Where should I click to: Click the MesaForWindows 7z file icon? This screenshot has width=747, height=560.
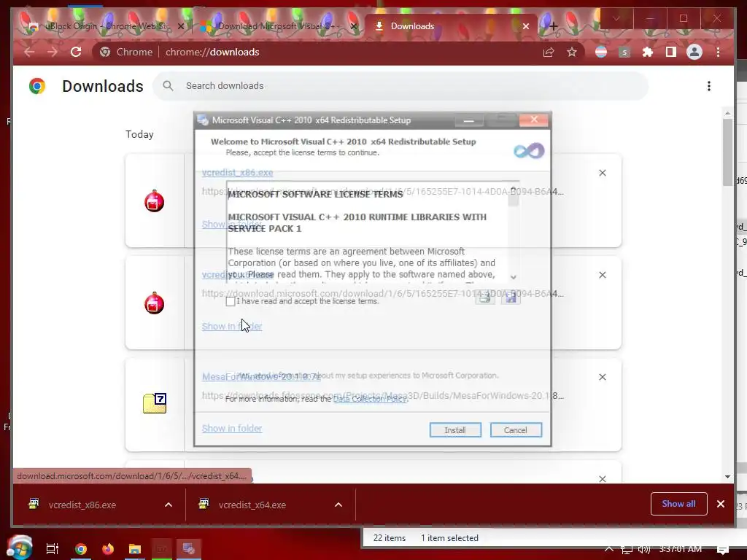pyautogui.click(x=155, y=402)
